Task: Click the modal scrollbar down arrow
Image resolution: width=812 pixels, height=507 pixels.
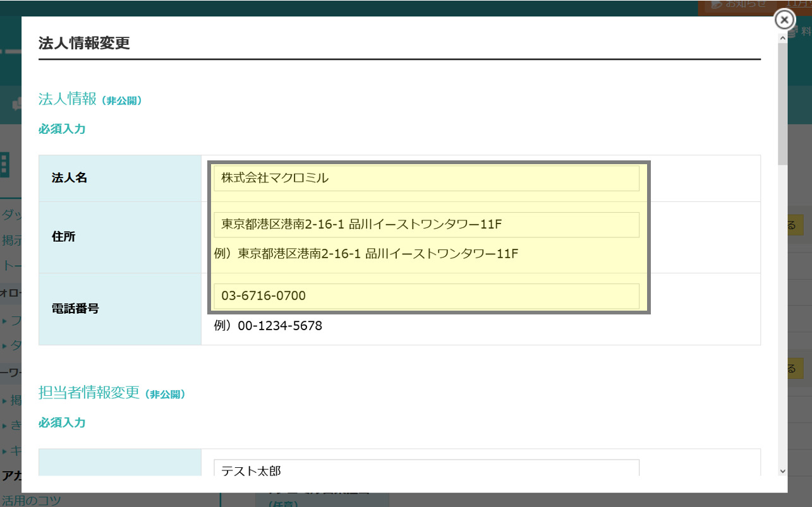Action: point(783,471)
